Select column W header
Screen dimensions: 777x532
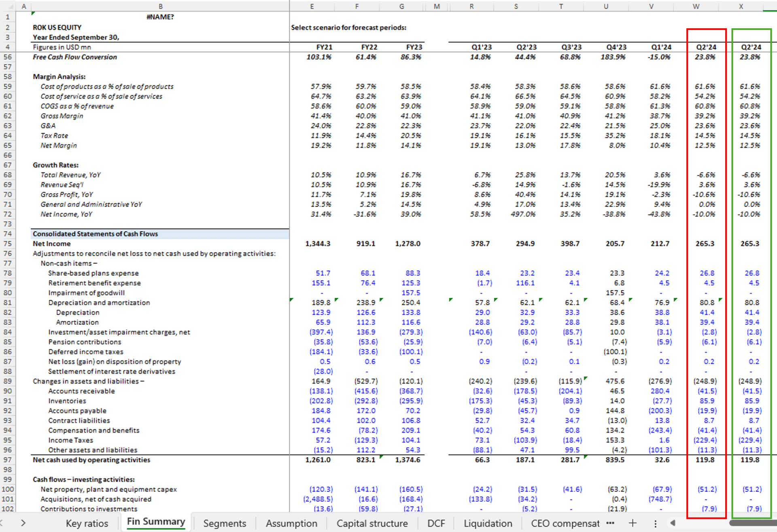tap(696, 6)
